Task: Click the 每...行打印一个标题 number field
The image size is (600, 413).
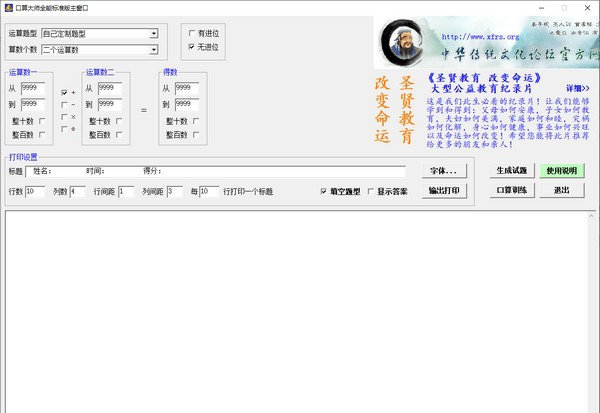Action: [x=209, y=191]
